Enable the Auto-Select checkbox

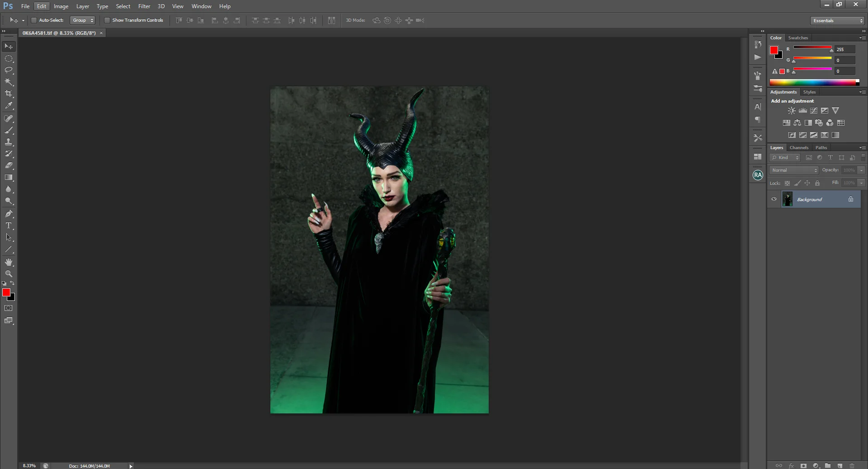(34, 20)
